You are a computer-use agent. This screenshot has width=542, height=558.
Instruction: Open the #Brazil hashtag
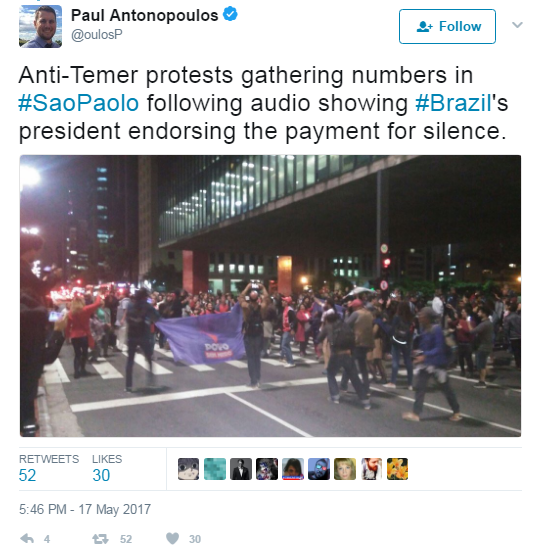click(x=453, y=103)
